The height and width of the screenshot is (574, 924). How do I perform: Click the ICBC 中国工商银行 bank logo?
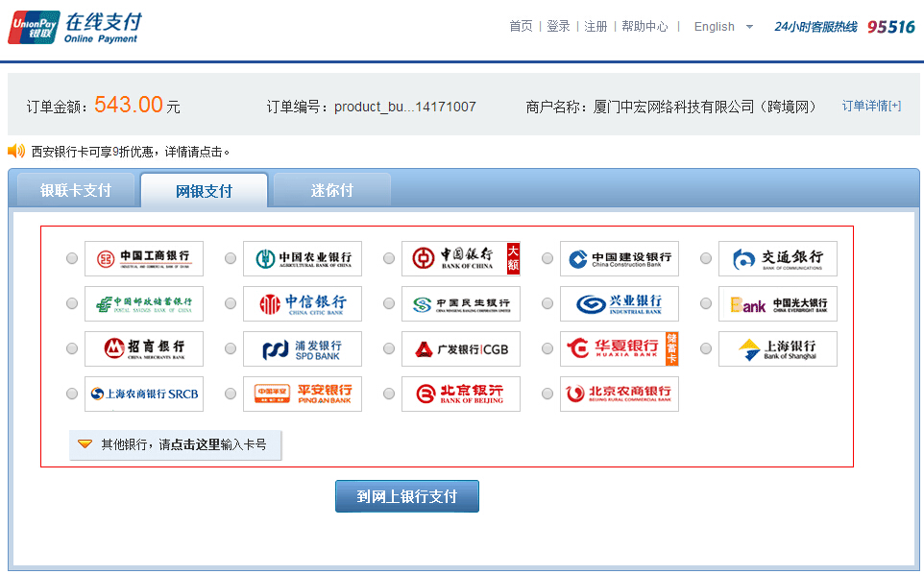[144, 258]
